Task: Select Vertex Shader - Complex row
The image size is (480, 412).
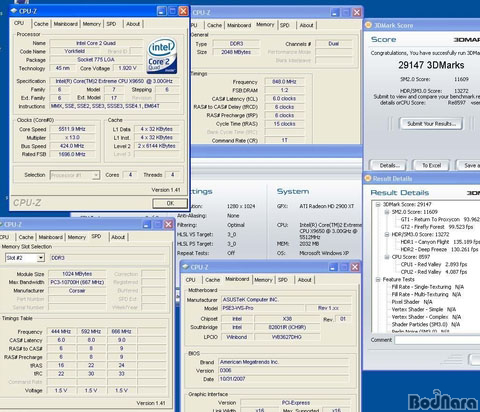Action: click(x=426, y=317)
